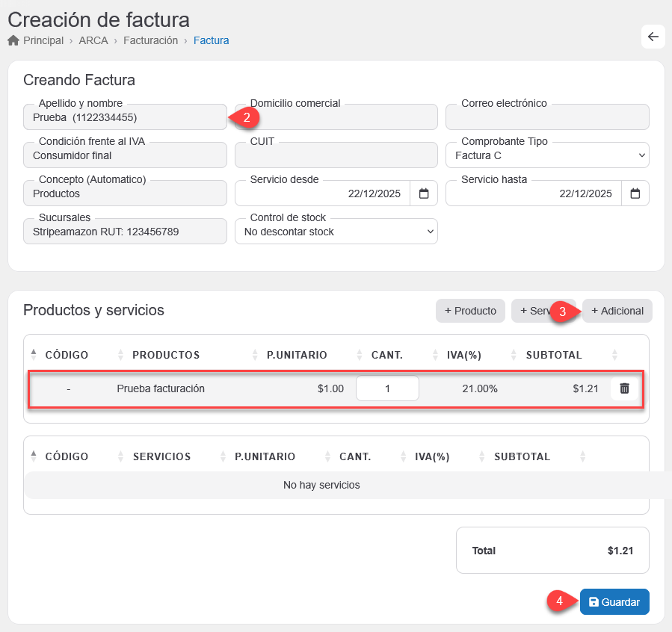Sort services by P.Unitario column
Image resolution: width=672 pixels, height=632 pixels.
pyautogui.click(x=265, y=456)
